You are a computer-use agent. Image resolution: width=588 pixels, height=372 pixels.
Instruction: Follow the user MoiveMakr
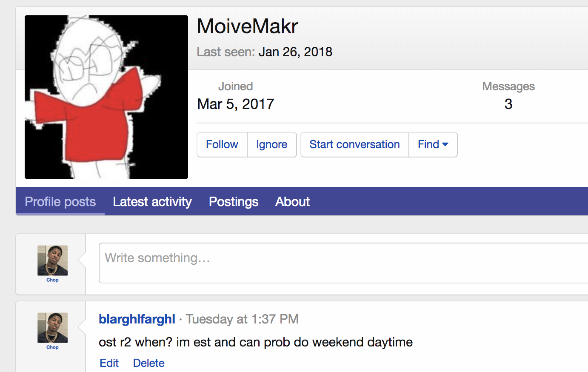222,145
